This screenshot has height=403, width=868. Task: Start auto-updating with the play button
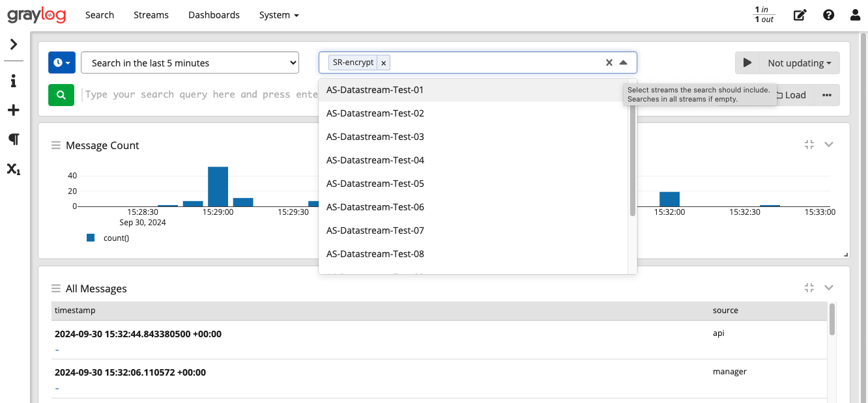747,63
